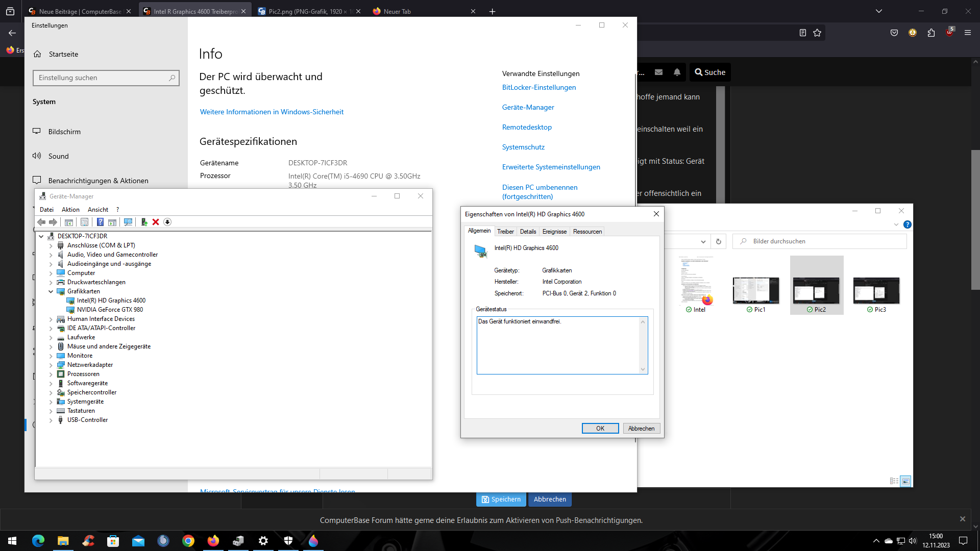Open the Geräte-Manager link in Settings
This screenshot has height=551, width=980.
coord(528,107)
